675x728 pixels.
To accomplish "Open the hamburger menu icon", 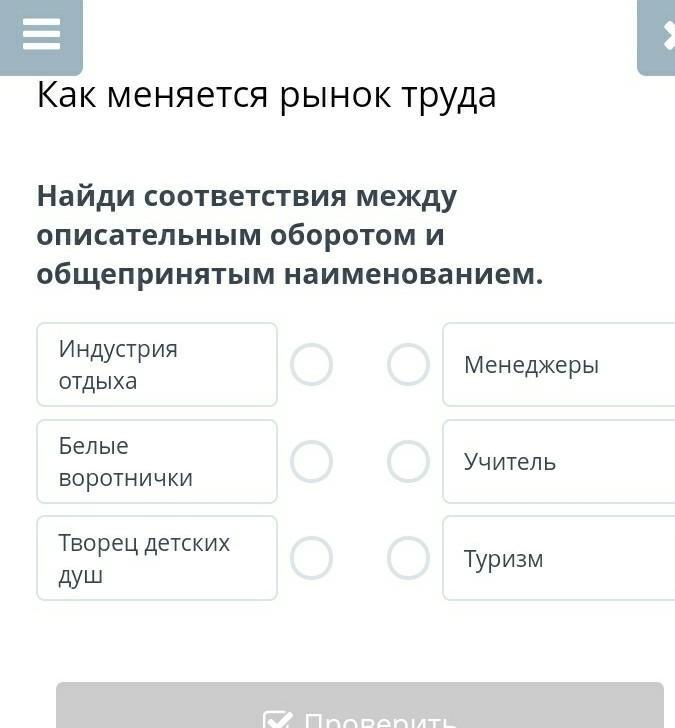I will tap(41, 35).
